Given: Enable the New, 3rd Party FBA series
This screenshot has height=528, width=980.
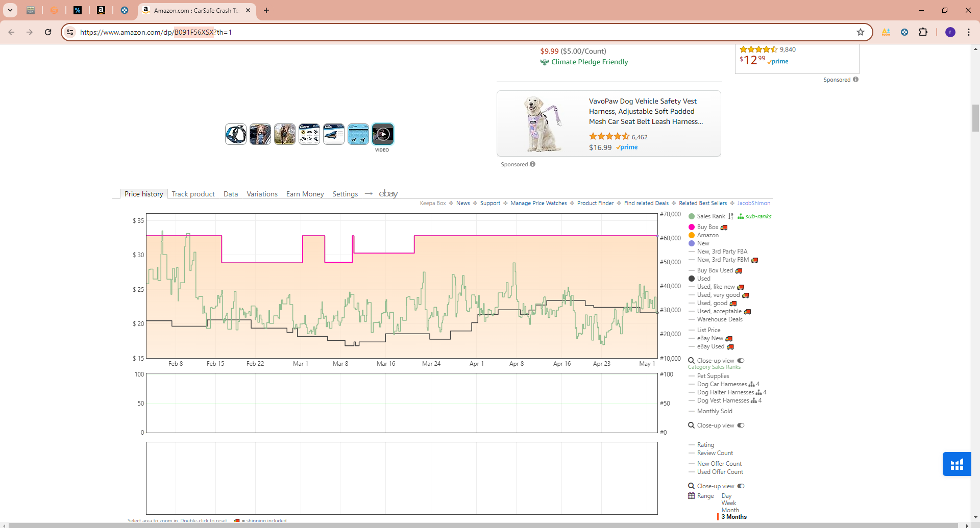Looking at the screenshot, I should point(718,252).
